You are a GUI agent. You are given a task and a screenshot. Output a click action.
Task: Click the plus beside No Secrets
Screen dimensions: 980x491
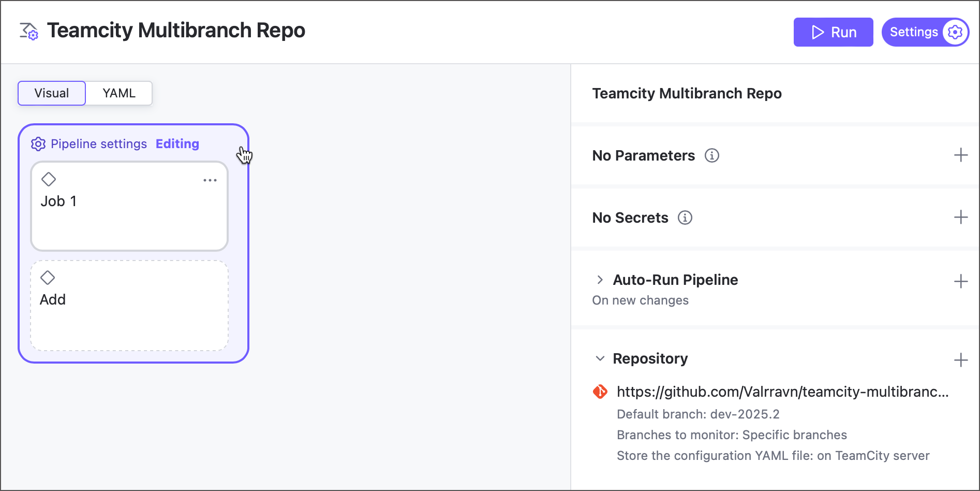click(x=961, y=217)
